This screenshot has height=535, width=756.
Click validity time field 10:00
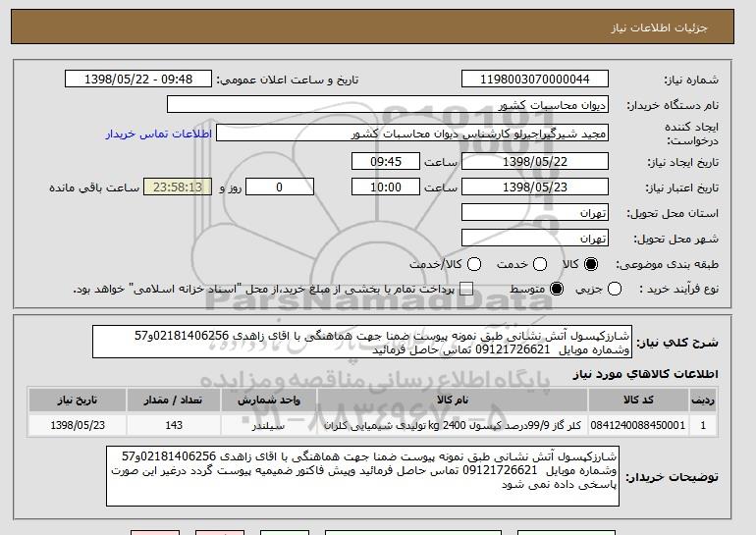point(386,187)
